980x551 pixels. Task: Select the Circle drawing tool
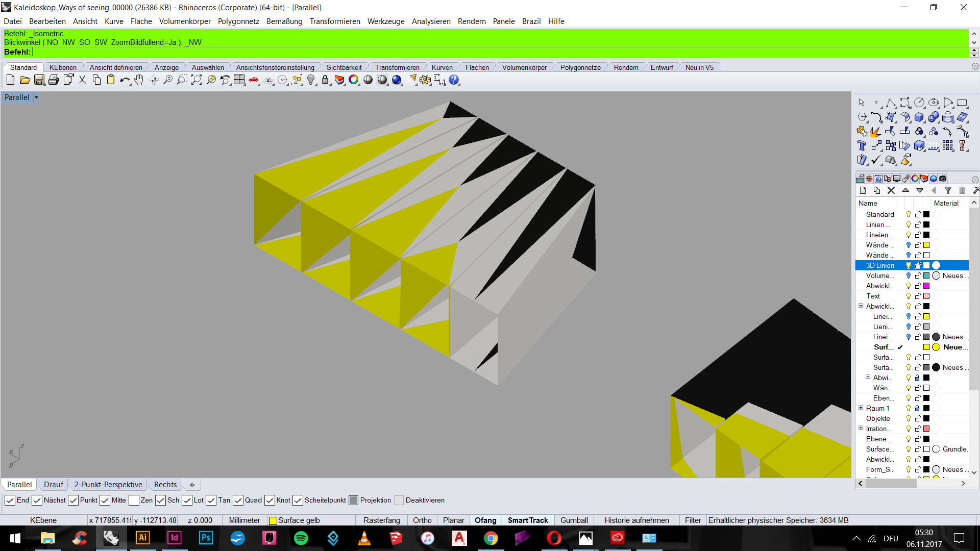pos(919,103)
